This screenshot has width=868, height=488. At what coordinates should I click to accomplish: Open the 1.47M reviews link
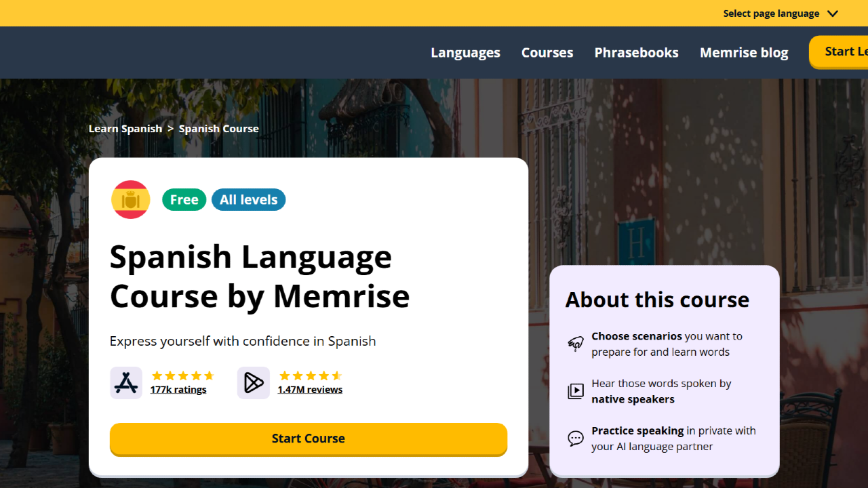tap(310, 389)
